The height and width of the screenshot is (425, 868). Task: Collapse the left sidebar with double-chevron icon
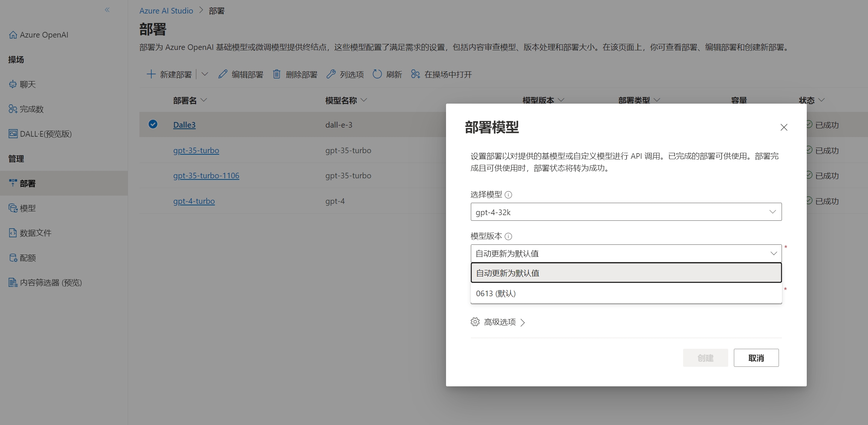coord(107,10)
